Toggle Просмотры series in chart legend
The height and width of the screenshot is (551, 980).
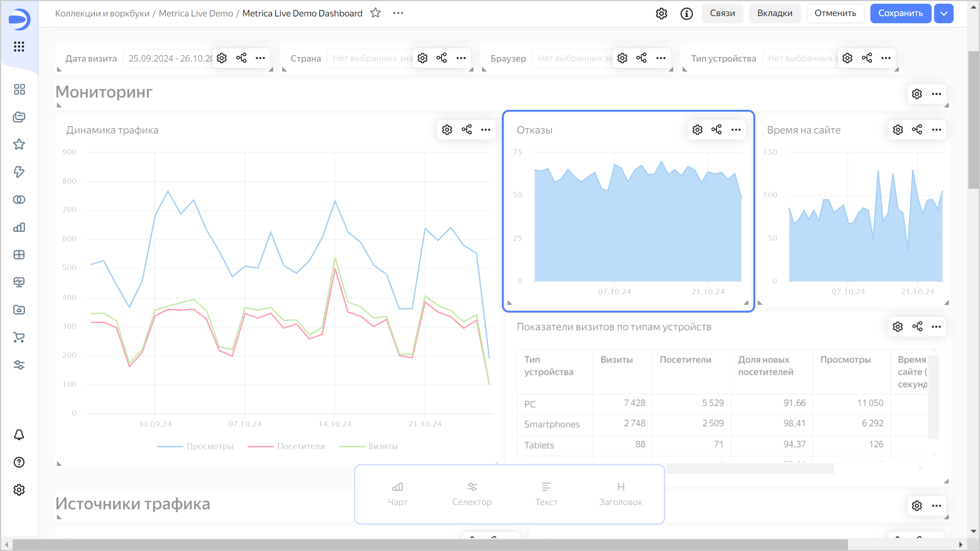209,446
